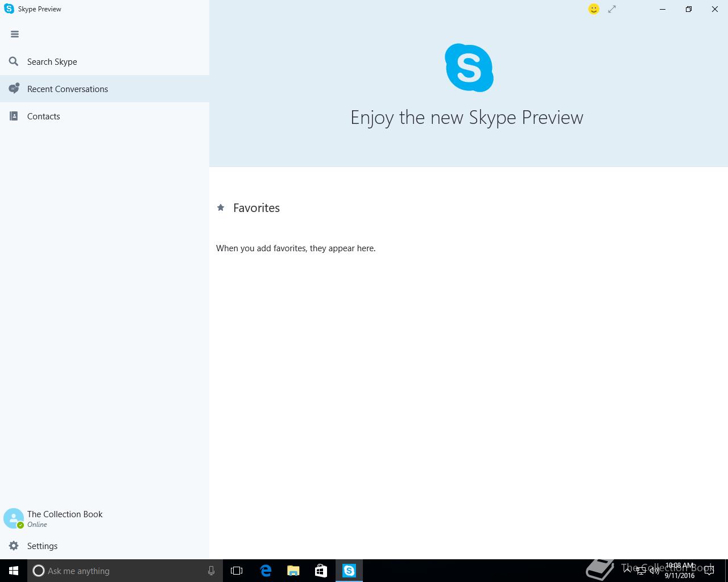Click the Favorites star icon
Screen dimensions: 728x582
click(221, 207)
